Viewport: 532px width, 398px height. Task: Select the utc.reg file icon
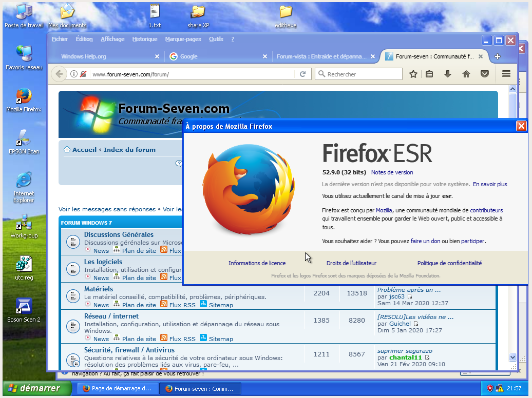(x=24, y=268)
